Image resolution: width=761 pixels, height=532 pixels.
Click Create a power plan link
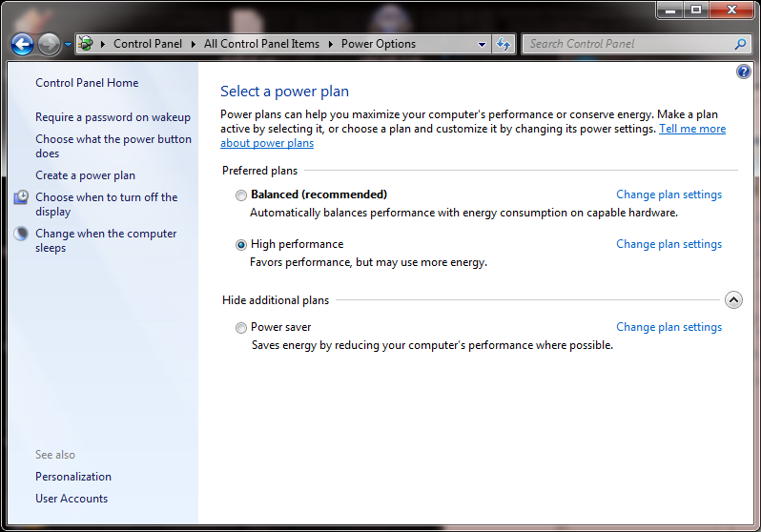click(x=85, y=175)
